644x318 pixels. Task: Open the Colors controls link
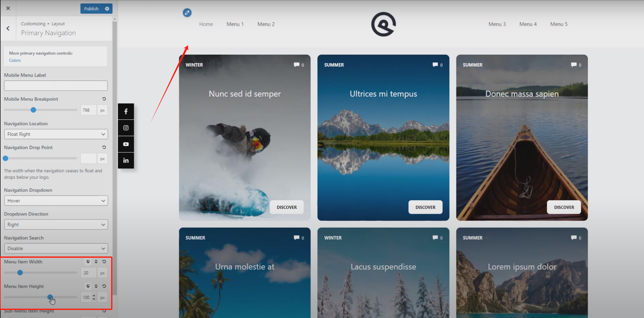15,60
